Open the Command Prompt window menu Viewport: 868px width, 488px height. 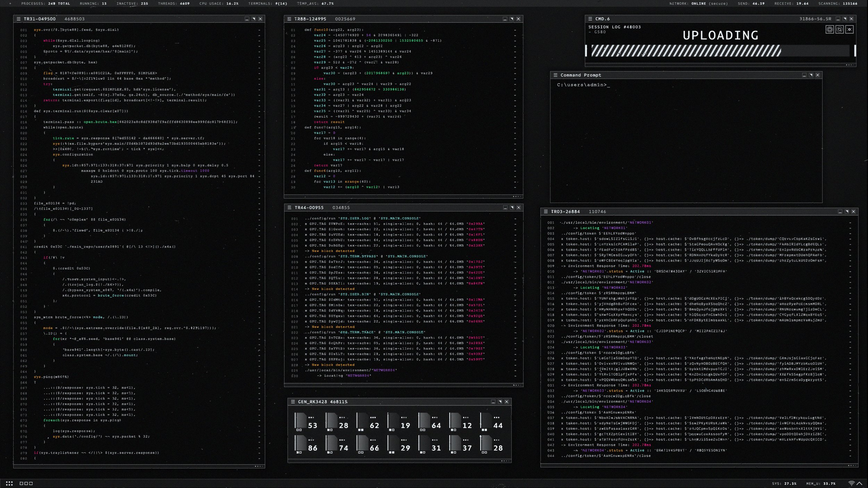[x=555, y=75]
